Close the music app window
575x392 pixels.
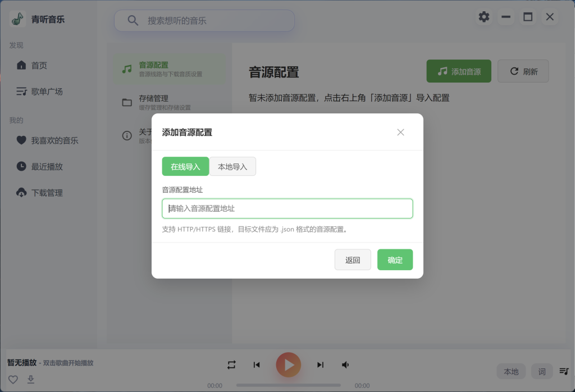click(x=550, y=17)
